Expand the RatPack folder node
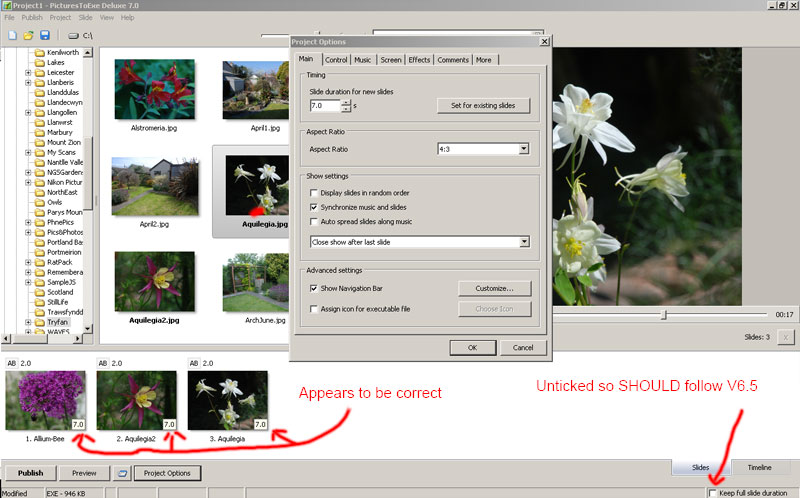This screenshot has width=800, height=498. [x=29, y=262]
